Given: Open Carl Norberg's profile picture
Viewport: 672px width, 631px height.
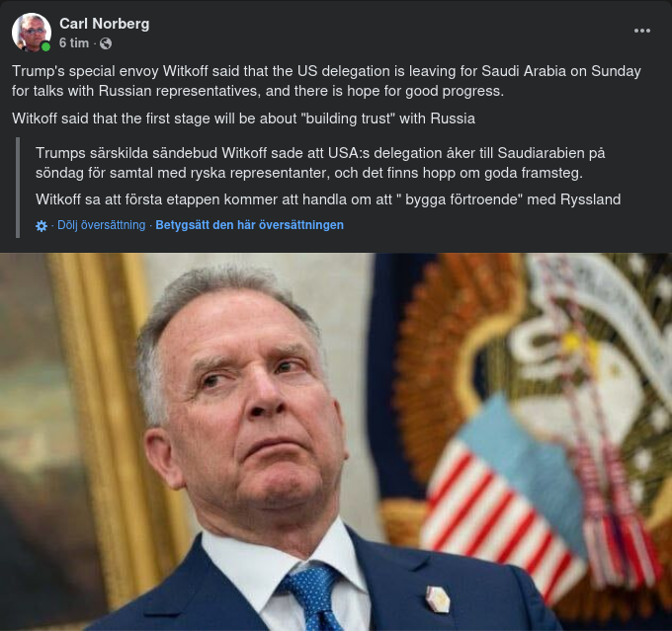Looking at the screenshot, I should (32, 32).
